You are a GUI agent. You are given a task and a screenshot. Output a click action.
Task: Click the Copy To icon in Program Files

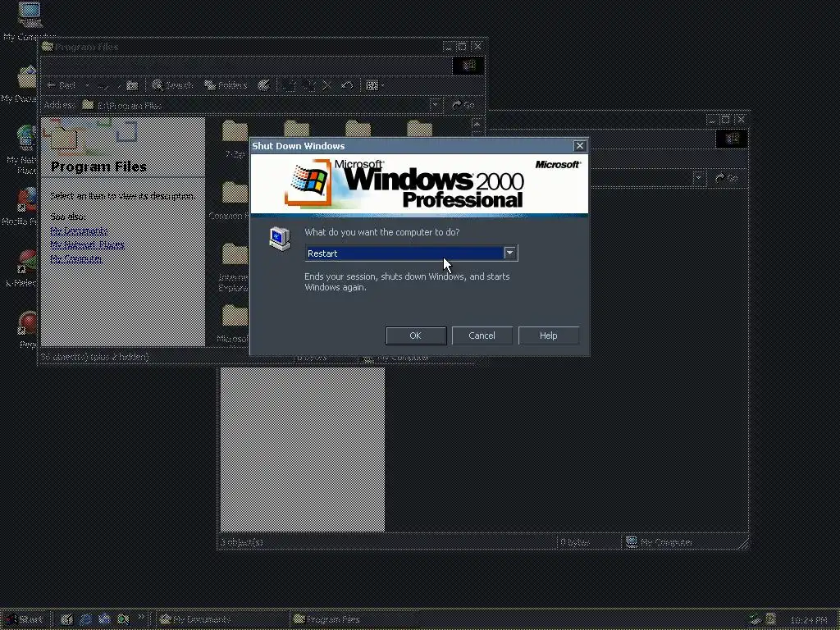[309, 85]
